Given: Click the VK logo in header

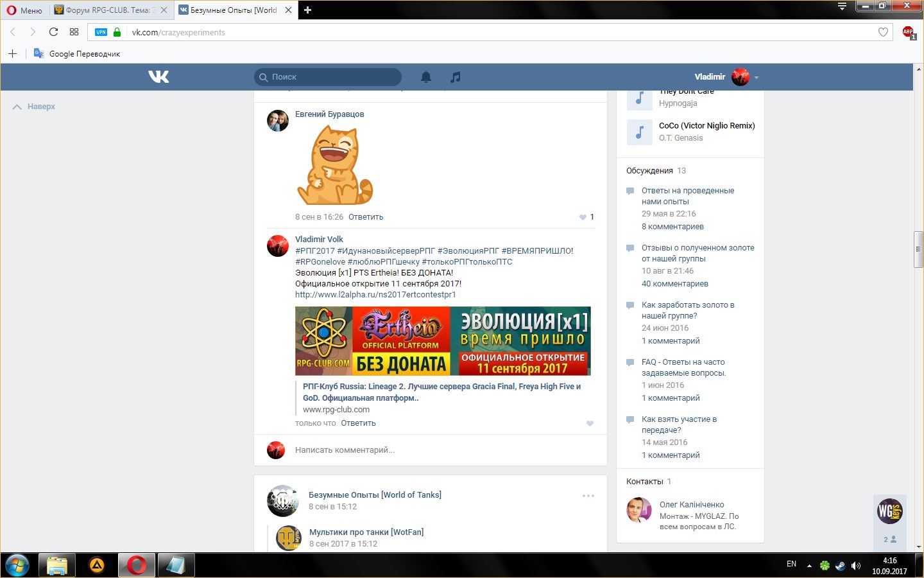Looking at the screenshot, I should point(158,76).
